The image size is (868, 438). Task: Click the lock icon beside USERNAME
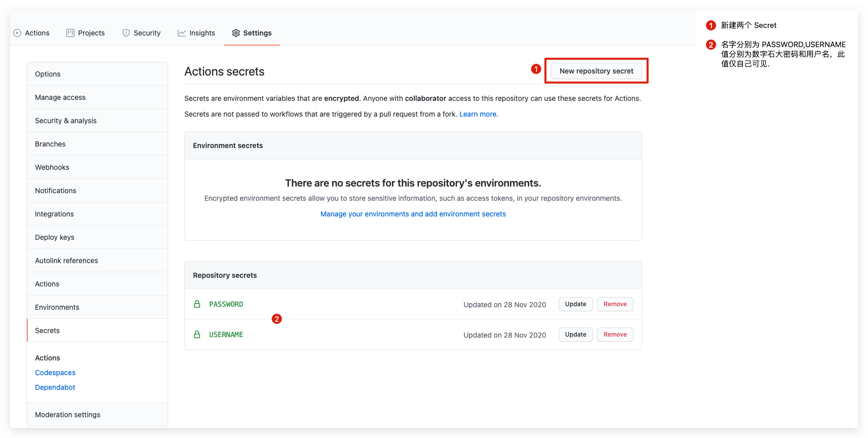[197, 335]
